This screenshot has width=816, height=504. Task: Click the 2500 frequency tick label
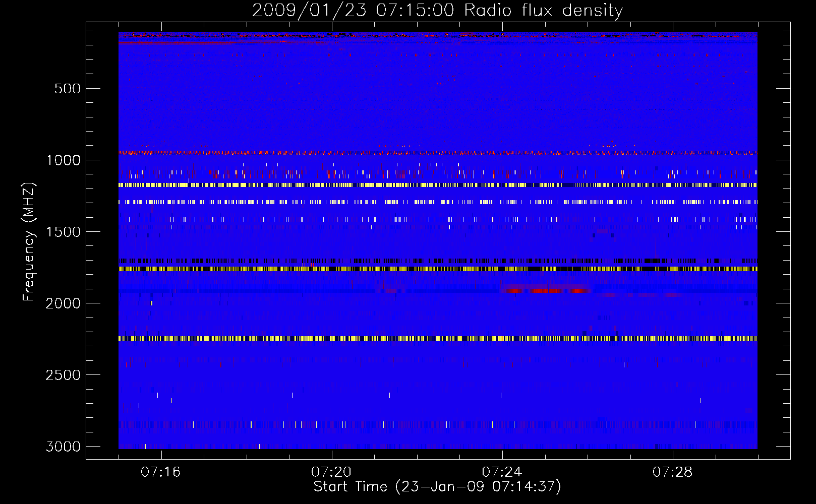pyautogui.click(x=63, y=375)
